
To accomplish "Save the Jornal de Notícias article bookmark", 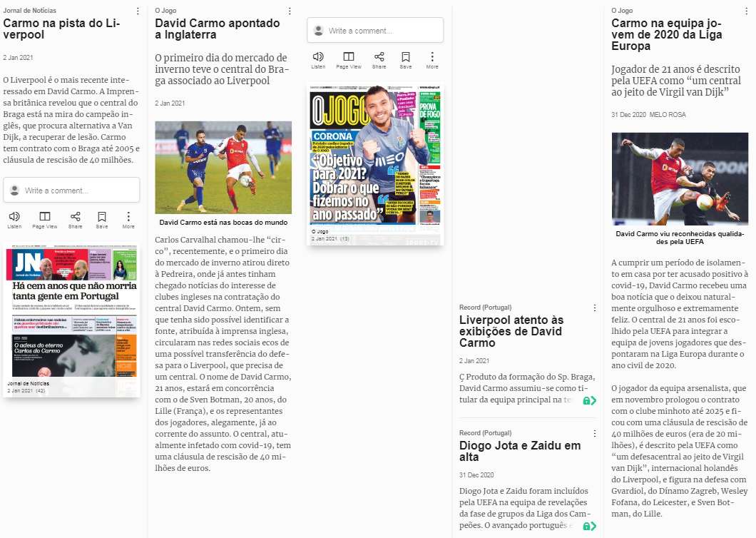I will pos(102,217).
